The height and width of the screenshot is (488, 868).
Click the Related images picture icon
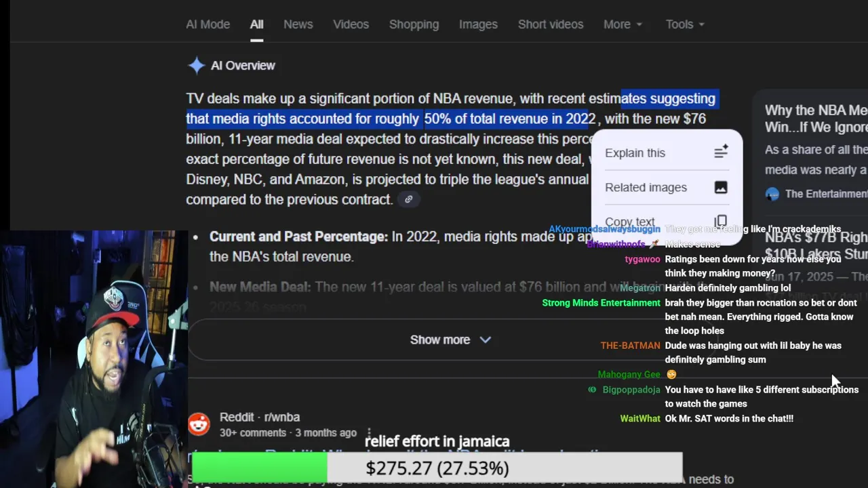pyautogui.click(x=721, y=187)
